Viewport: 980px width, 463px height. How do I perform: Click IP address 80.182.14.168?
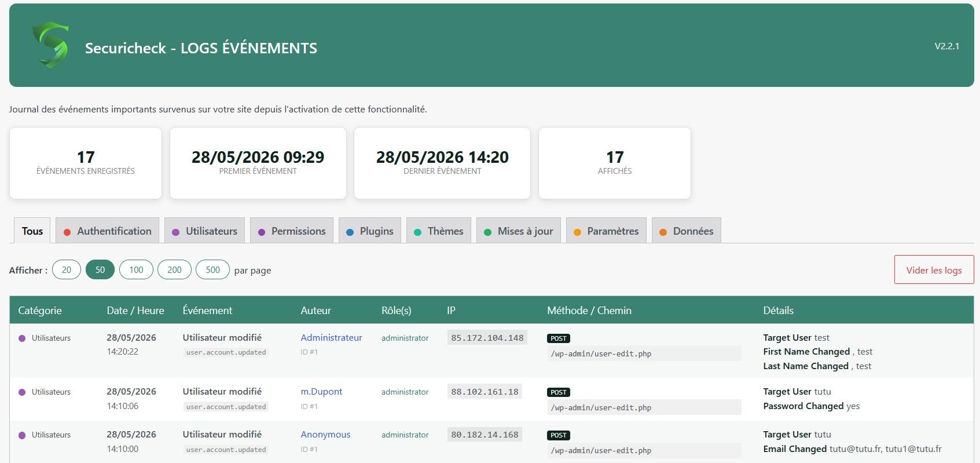[485, 435]
